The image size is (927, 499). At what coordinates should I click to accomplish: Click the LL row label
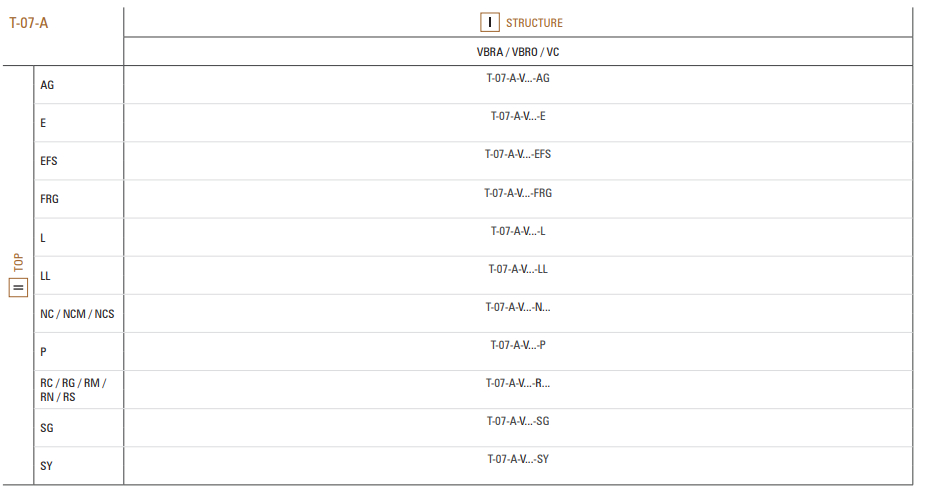(46, 276)
